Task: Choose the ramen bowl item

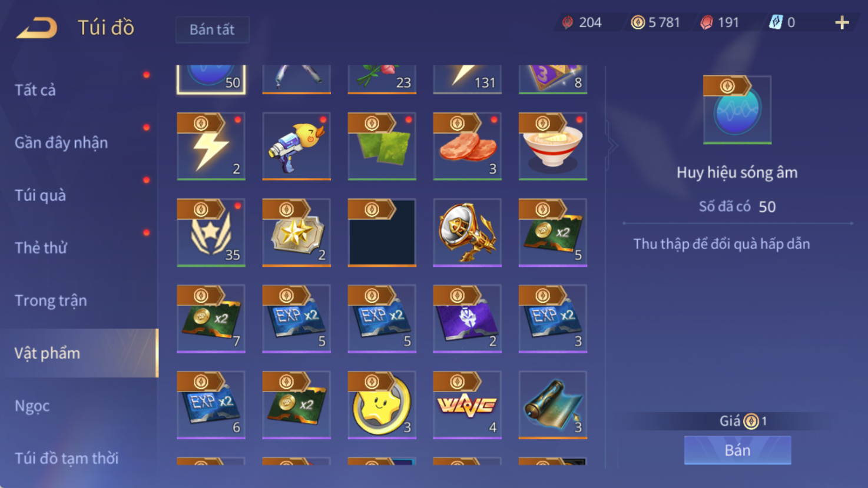Action: (552, 146)
